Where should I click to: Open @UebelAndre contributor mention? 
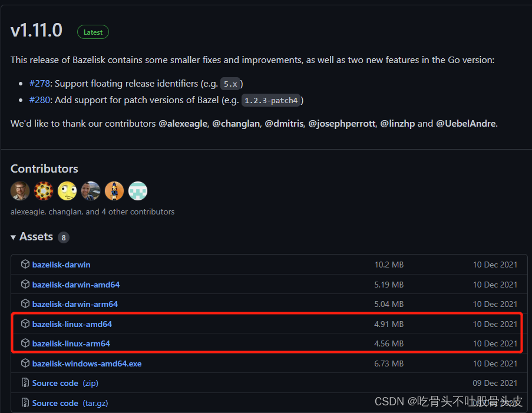[466, 124]
